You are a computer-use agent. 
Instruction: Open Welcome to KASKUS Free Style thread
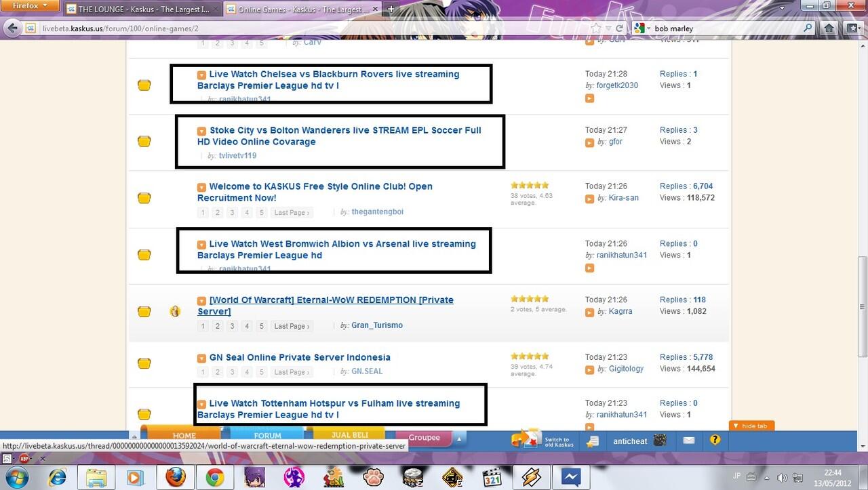pos(315,192)
